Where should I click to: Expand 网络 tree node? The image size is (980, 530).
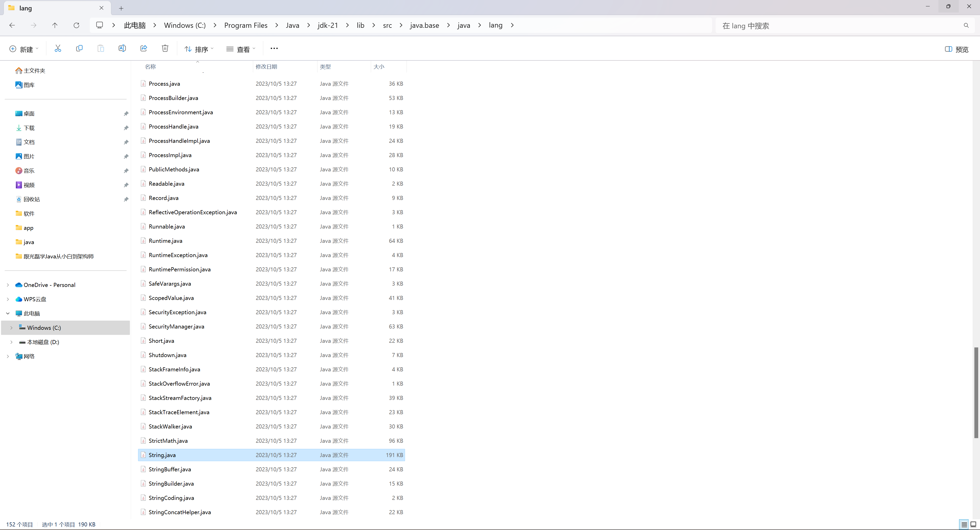8,356
